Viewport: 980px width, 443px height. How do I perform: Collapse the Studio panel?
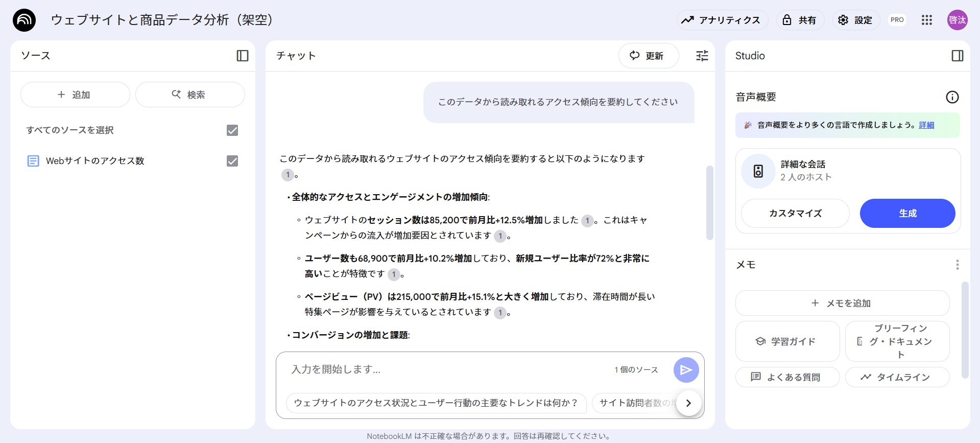tap(958, 56)
